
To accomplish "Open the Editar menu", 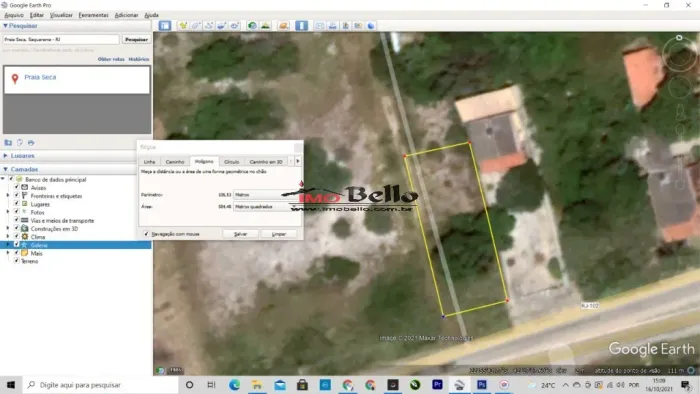I will coord(37,15).
